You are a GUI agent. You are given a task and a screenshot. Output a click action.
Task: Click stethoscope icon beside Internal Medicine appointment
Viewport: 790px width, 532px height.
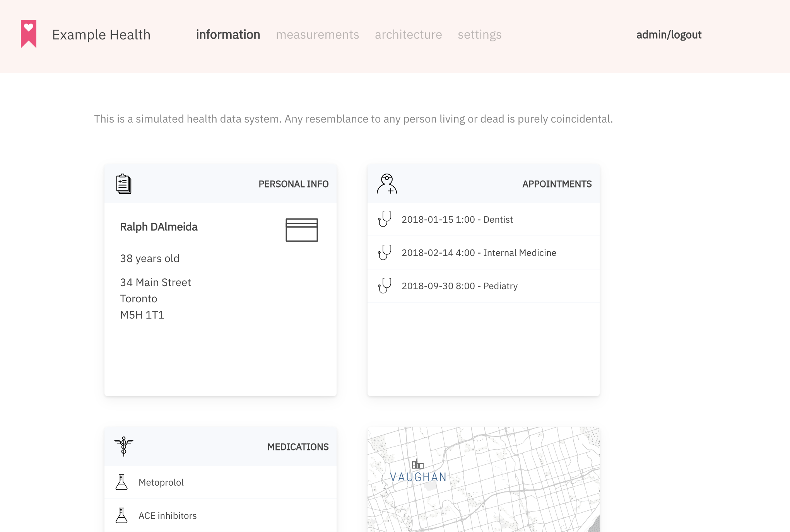pos(385,252)
